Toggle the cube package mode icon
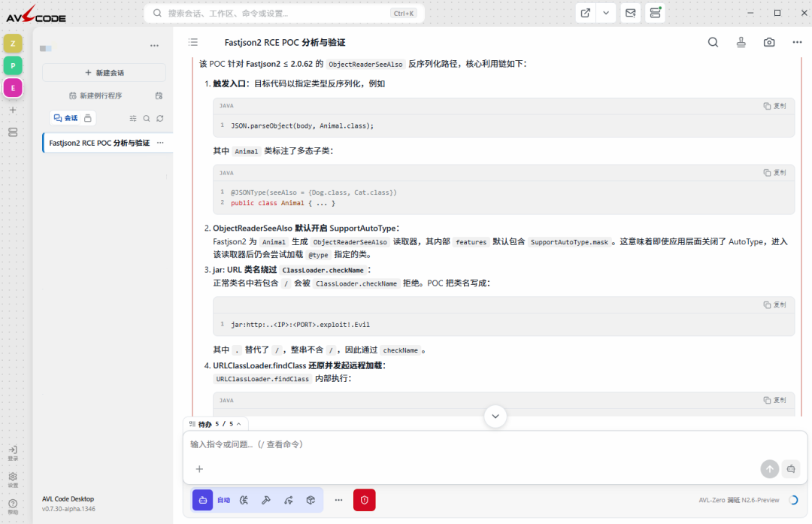Viewport: 812px width, 524px height. point(311,500)
